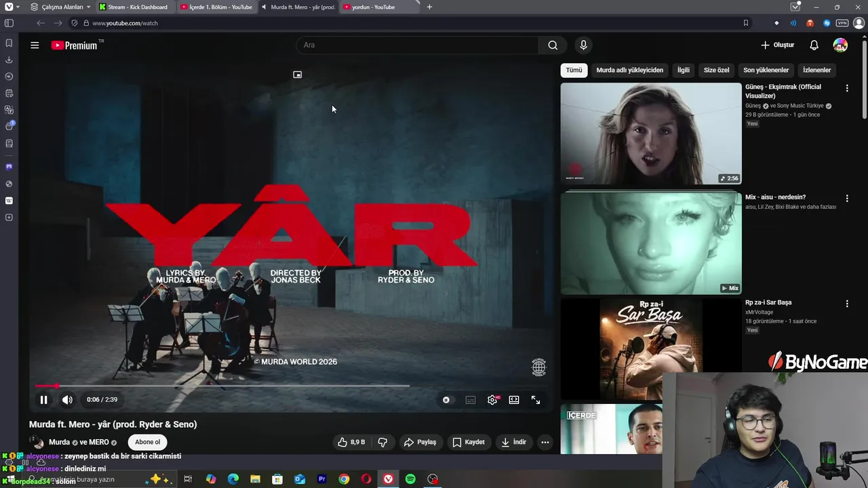Expand the Çalışma Alanları workspaces dropdown
Screen dimensions: 868x488
point(60,7)
